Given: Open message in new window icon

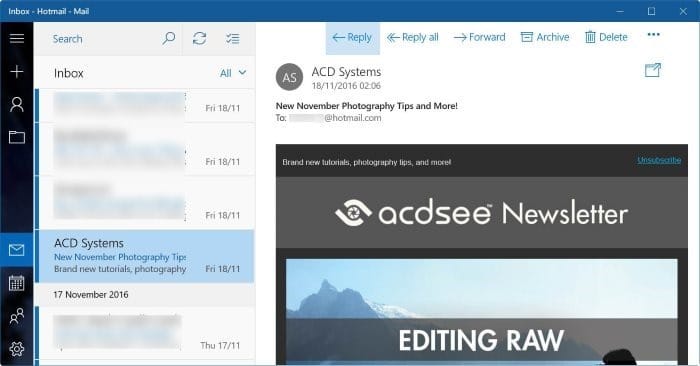Looking at the screenshot, I should click(653, 70).
